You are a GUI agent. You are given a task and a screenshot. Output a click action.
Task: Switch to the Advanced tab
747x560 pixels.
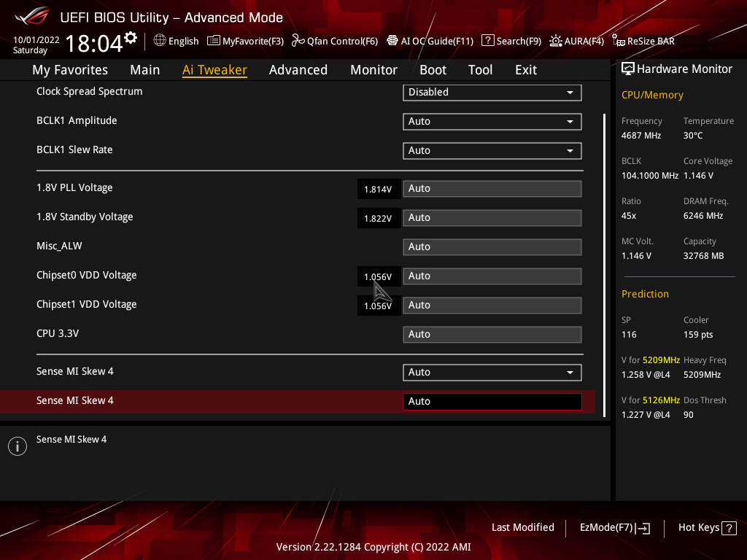coord(298,70)
